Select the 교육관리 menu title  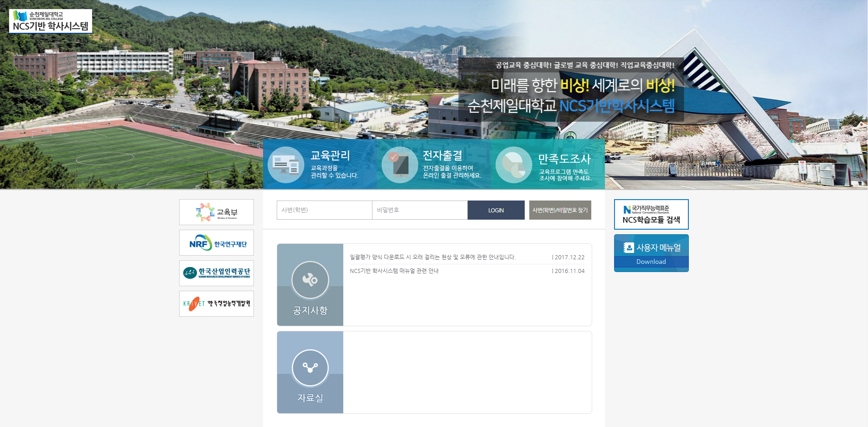tap(330, 155)
